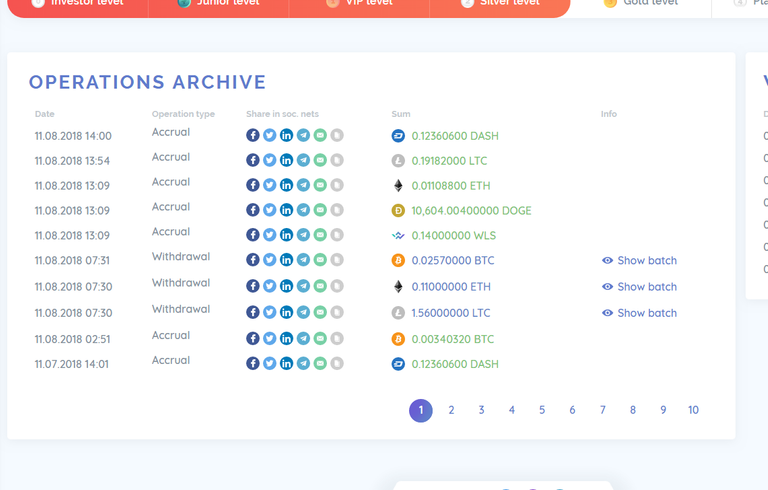Screen dimensions: 768x490
Task: Share the 13:54 LTC accrual on Twitter
Action: point(270,160)
